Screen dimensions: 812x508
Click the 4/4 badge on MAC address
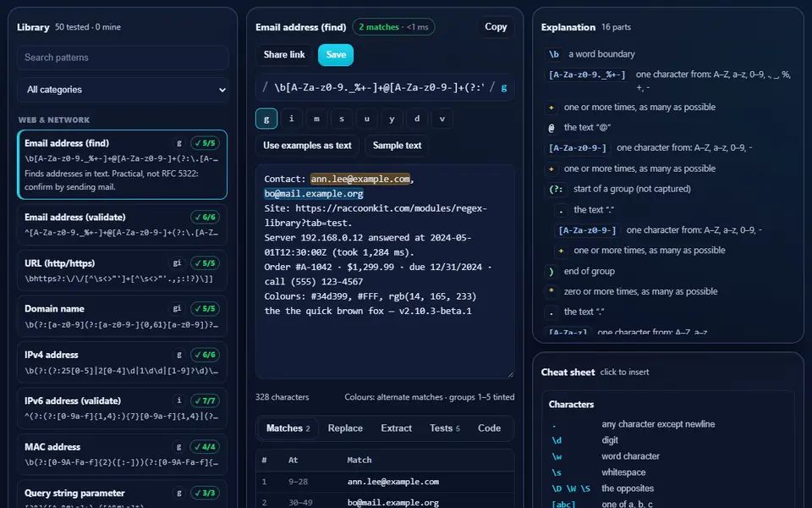205,446
